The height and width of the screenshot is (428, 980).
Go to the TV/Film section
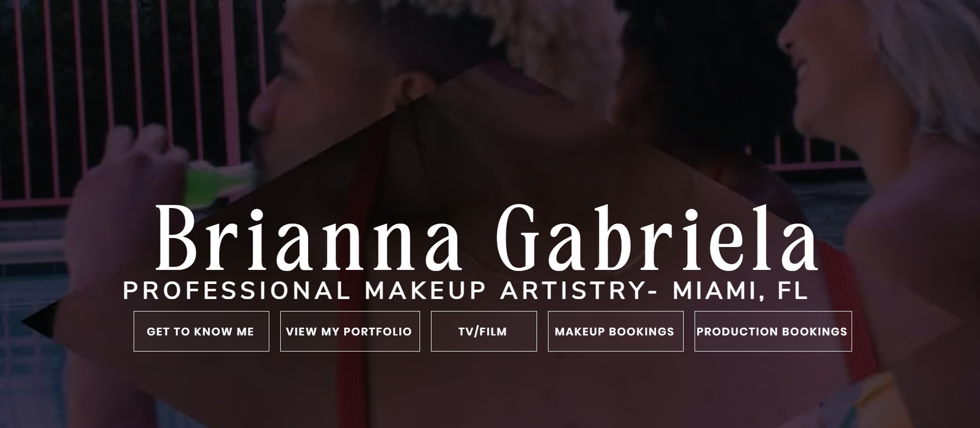[484, 331]
